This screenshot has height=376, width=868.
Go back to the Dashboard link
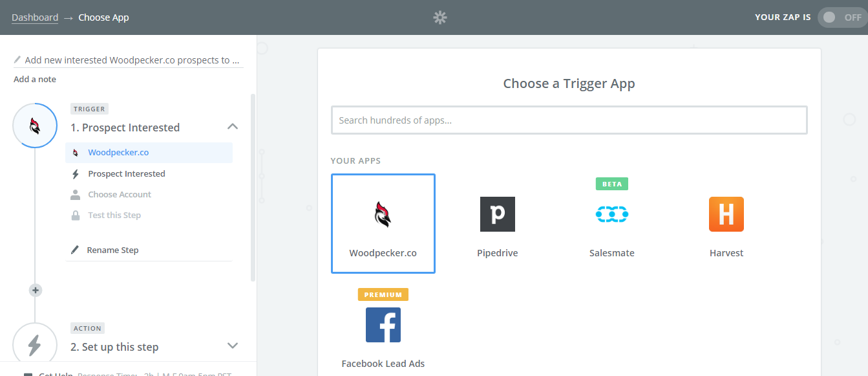pyautogui.click(x=35, y=17)
